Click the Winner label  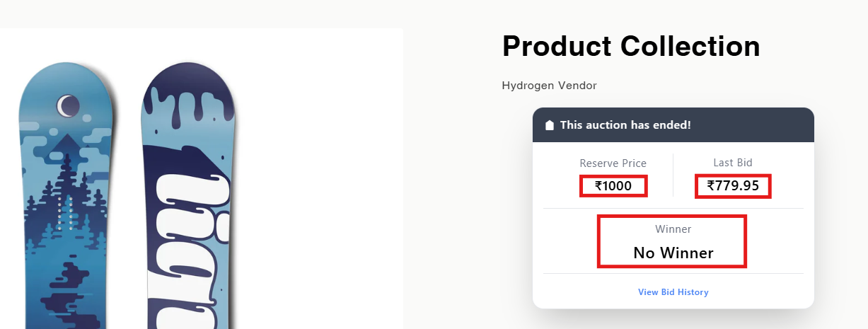673,229
